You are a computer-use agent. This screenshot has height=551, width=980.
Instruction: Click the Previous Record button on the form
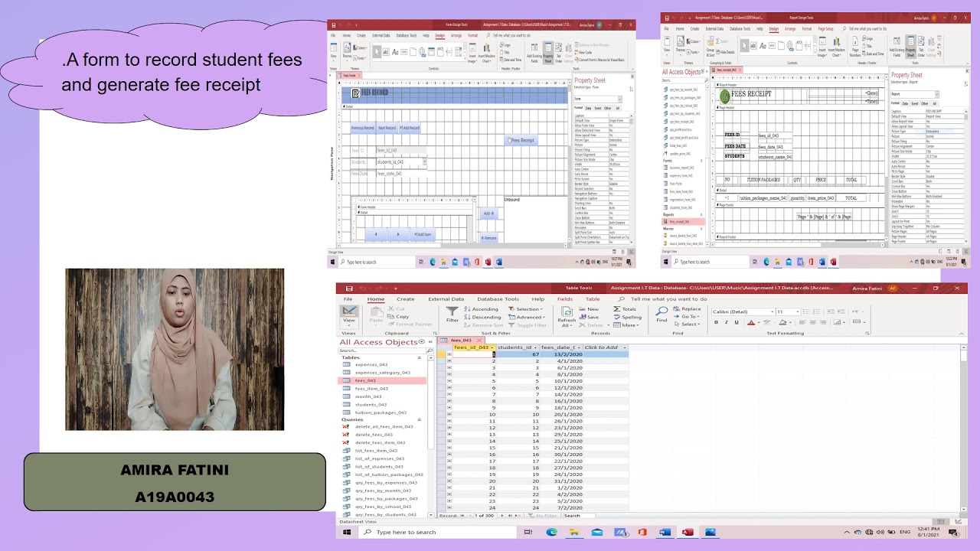[x=362, y=128]
